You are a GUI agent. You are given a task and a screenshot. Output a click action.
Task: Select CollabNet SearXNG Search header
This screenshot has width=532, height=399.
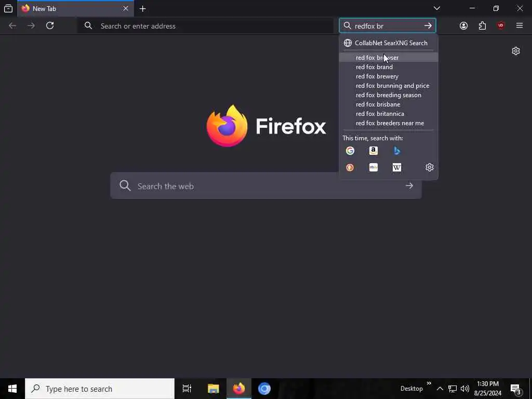click(389, 43)
